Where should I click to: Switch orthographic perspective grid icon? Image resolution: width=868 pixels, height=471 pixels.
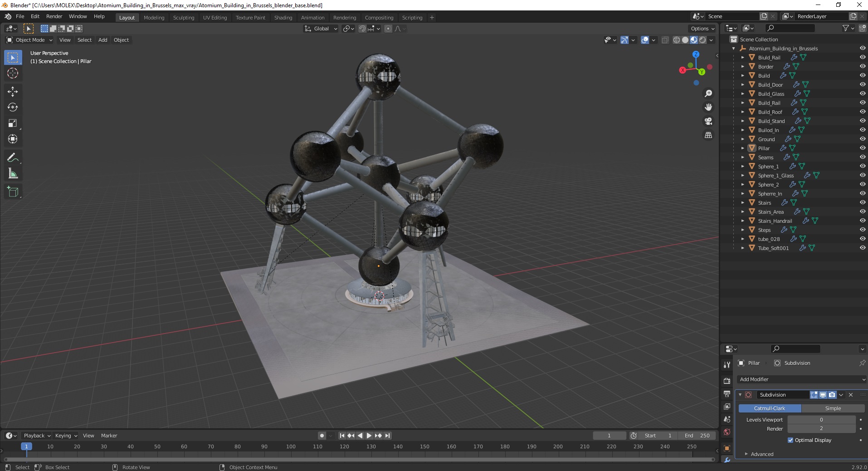pos(708,135)
